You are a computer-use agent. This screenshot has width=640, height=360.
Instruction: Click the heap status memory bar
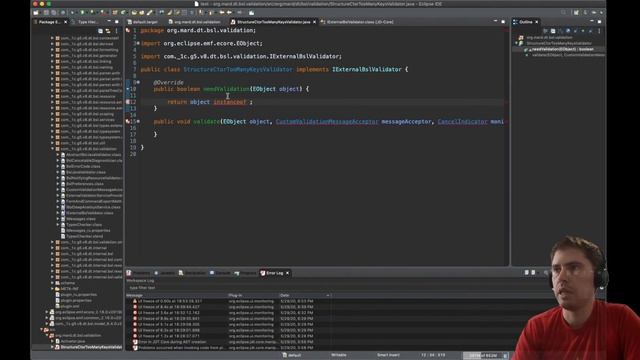coord(482,356)
